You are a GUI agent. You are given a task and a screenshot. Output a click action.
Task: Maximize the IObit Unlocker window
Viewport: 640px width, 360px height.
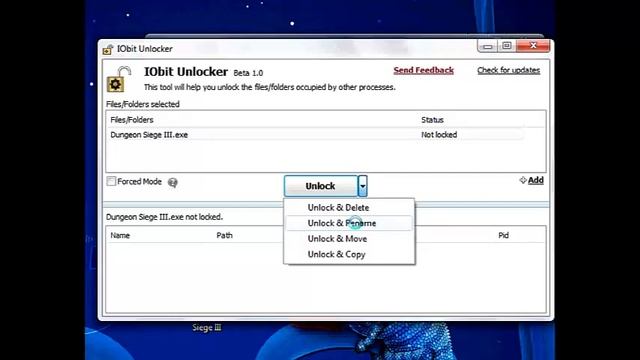pos(507,46)
